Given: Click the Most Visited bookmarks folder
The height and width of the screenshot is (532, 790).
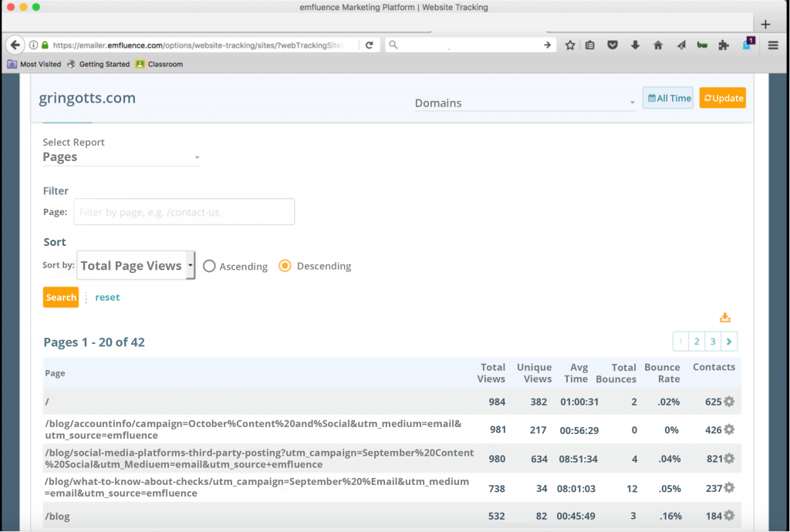Looking at the screenshot, I should (34, 64).
